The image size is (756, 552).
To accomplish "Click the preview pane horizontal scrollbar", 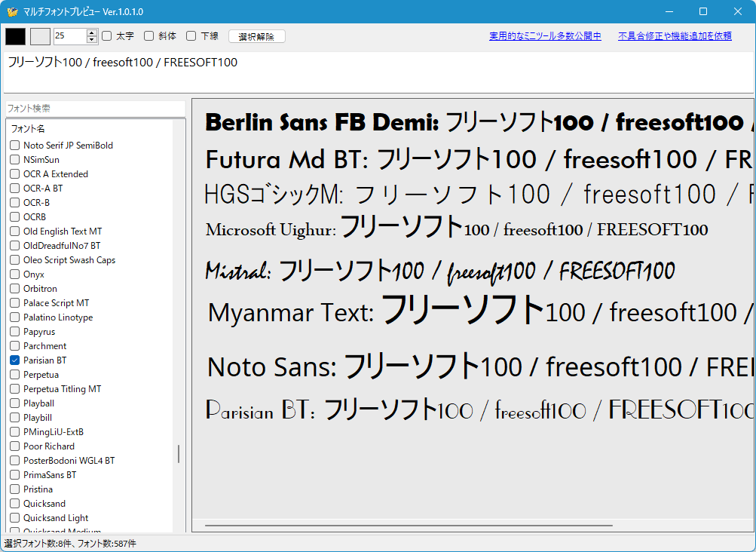I will click(x=409, y=526).
